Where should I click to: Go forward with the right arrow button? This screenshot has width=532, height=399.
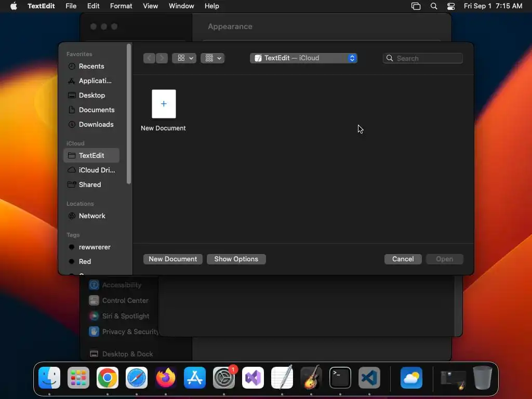tap(162, 58)
